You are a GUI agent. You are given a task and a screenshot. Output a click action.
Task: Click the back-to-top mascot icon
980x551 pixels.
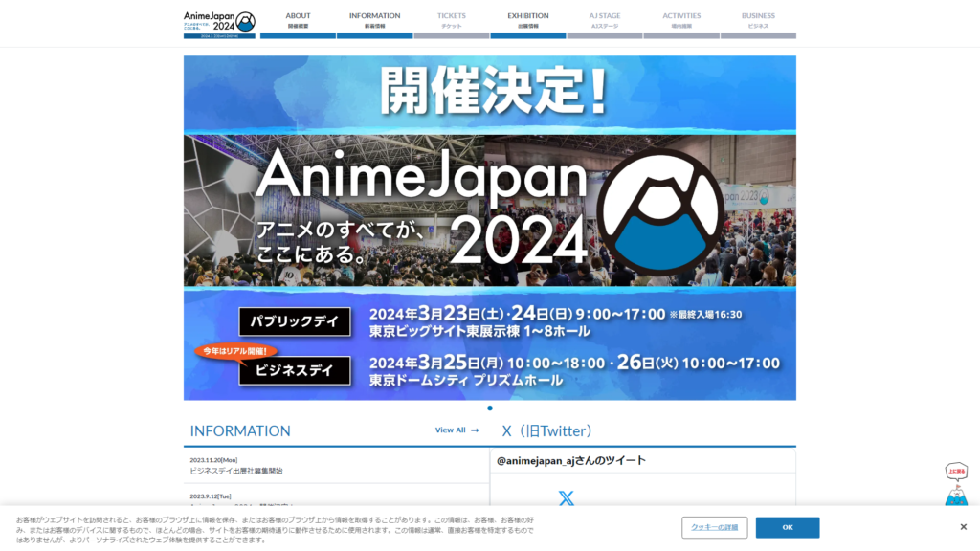956,484
